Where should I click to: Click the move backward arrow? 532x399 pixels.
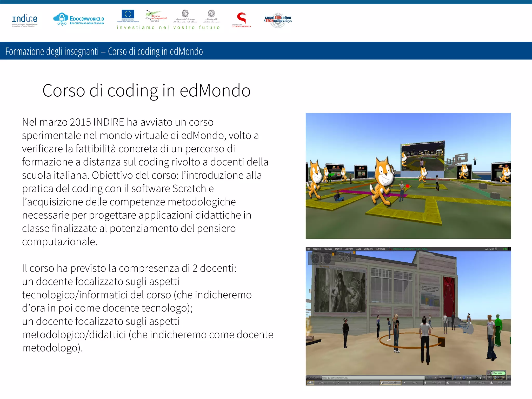(344, 259)
